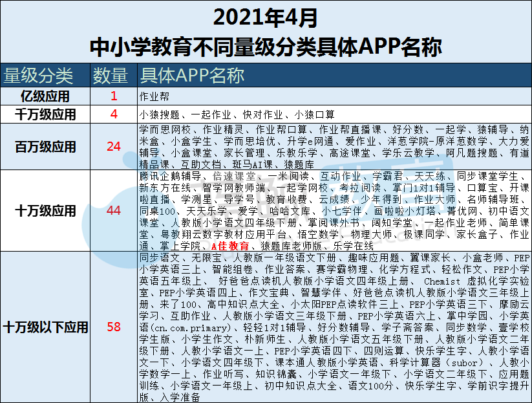532x403 pixels.
Task: Click the red count "24" cell
Action: point(114,147)
